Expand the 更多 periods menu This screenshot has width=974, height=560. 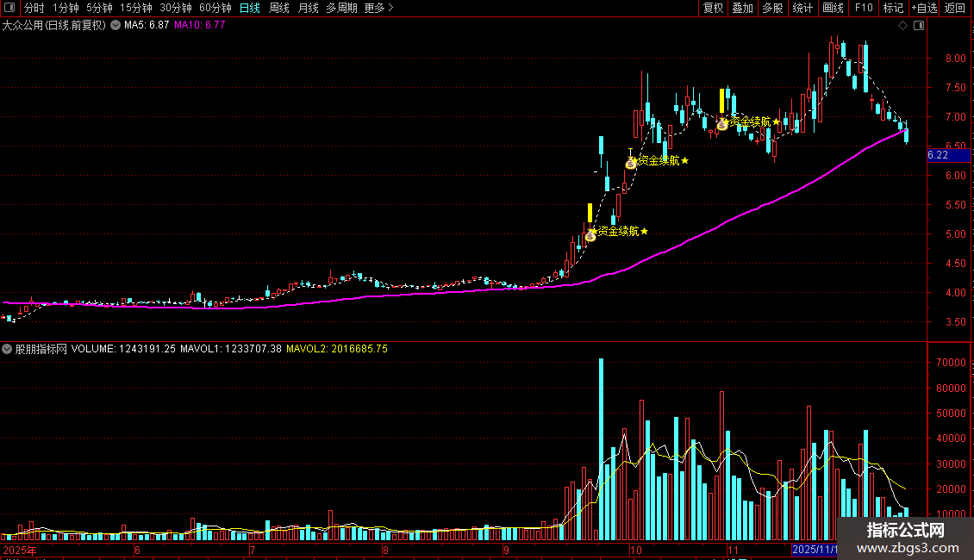point(379,8)
